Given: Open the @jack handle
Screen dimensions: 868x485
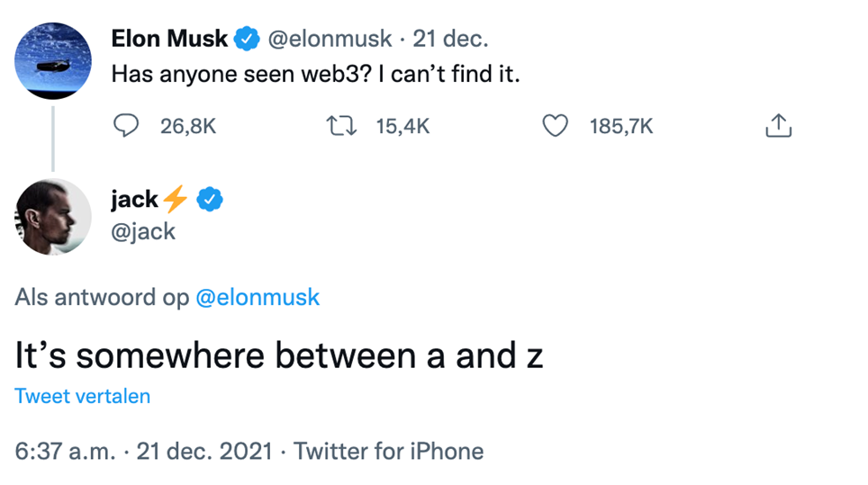Looking at the screenshot, I should tap(143, 231).
